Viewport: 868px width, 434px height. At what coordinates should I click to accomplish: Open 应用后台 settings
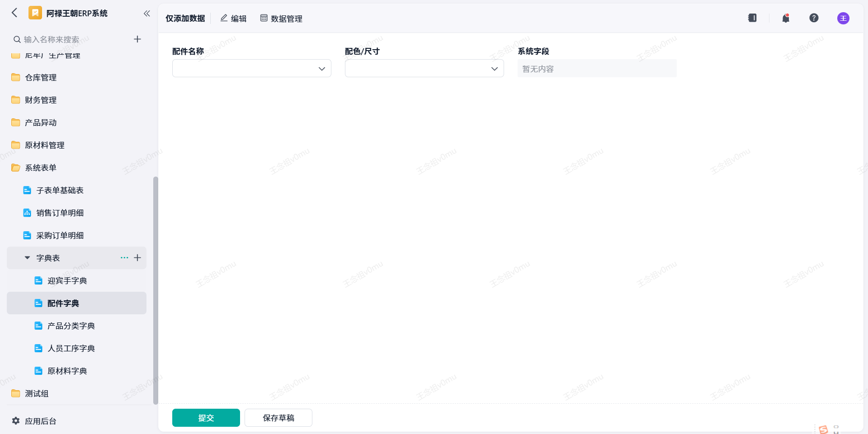[34, 421]
